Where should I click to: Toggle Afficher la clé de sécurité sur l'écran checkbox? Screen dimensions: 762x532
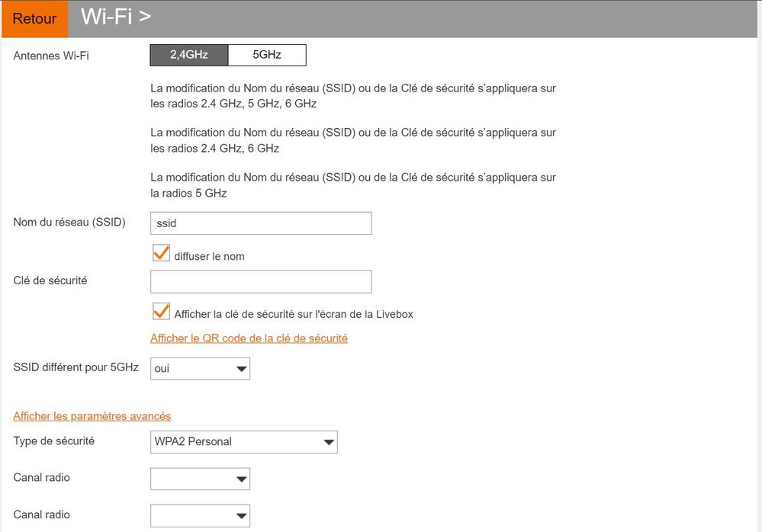[x=162, y=312]
